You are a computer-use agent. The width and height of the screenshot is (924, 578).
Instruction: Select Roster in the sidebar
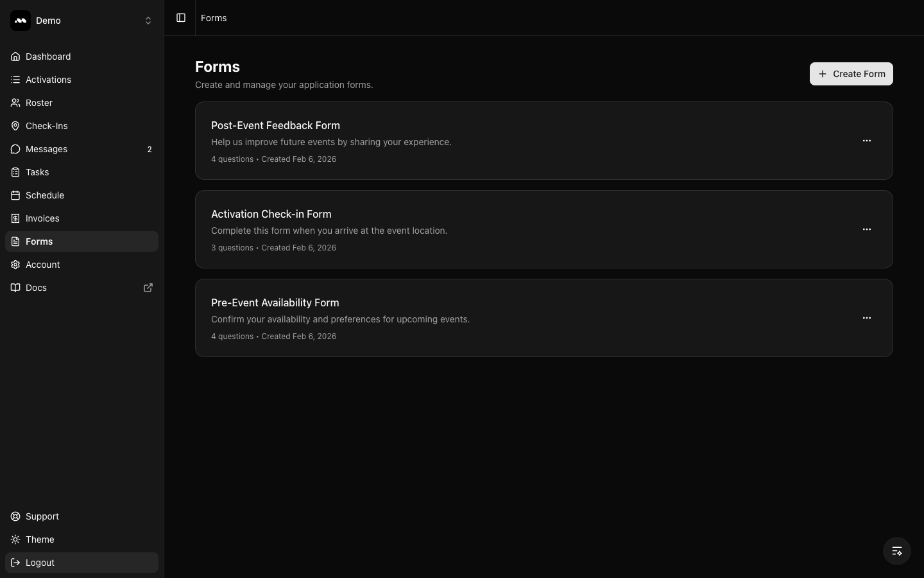38,103
